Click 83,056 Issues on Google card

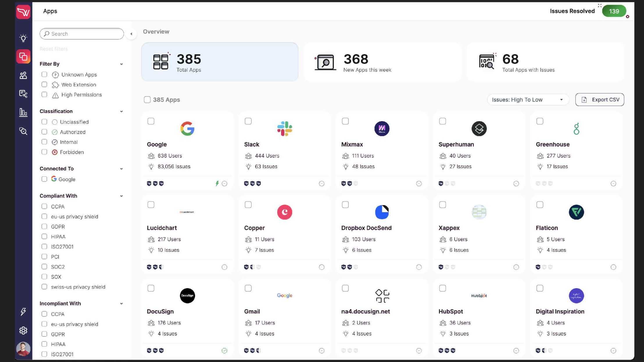coord(174,166)
